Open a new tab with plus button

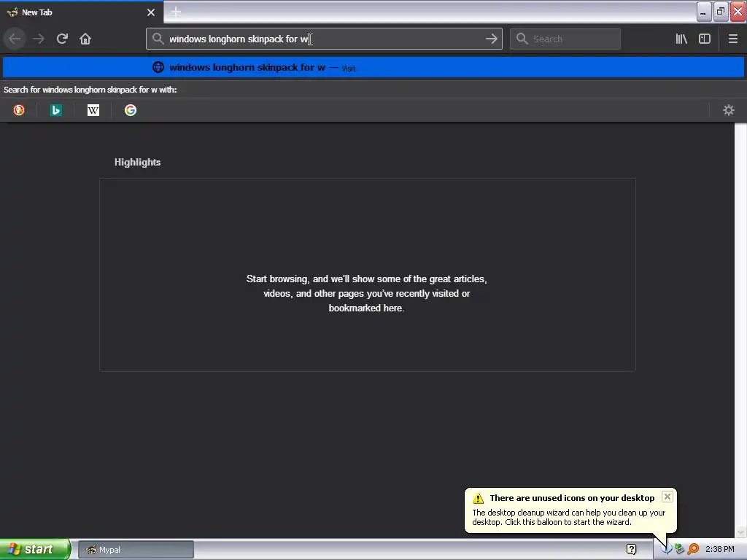(x=176, y=12)
